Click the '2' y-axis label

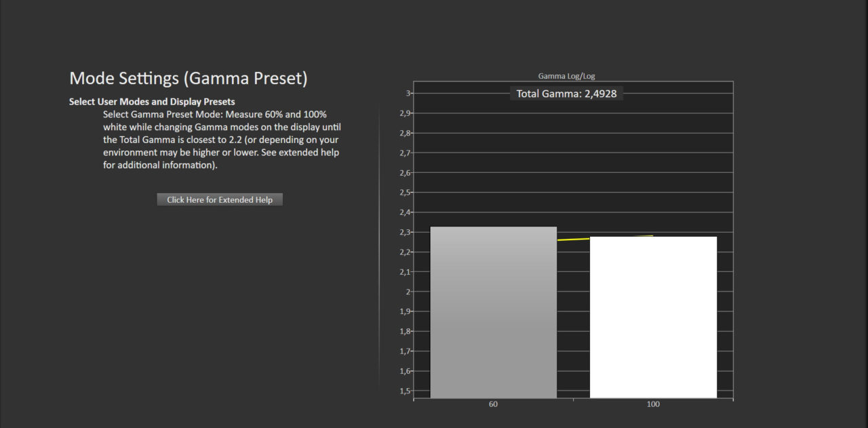coord(409,292)
